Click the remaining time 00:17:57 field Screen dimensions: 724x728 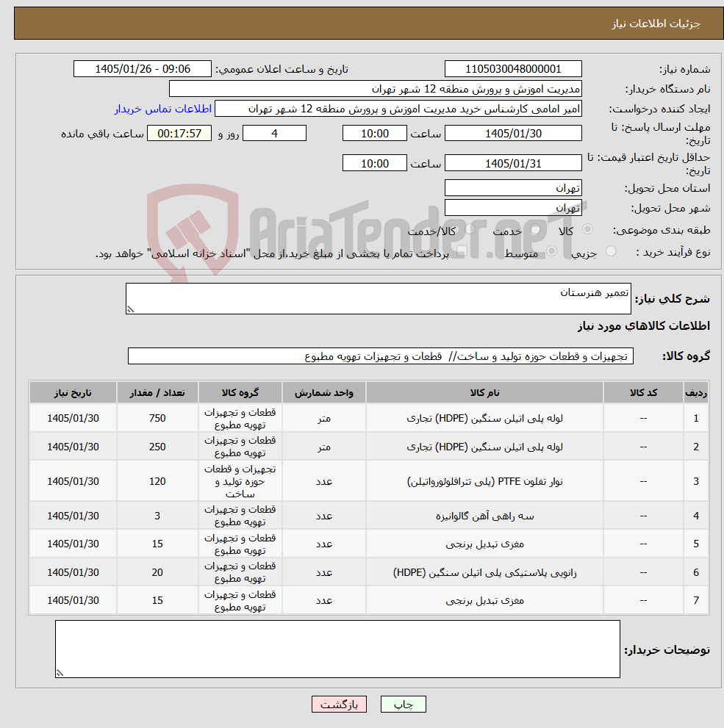pyautogui.click(x=179, y=133)
